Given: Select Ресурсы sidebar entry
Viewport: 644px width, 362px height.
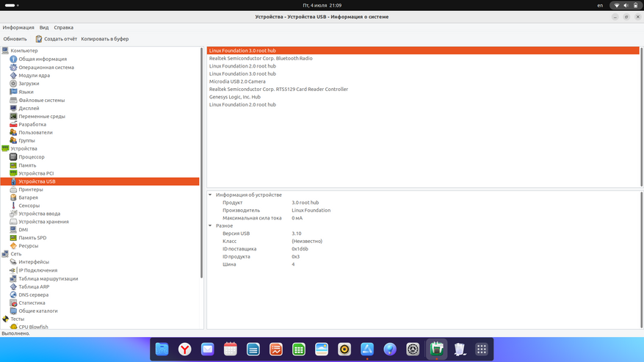Looking at the screenshot, I should coord(29,246).
